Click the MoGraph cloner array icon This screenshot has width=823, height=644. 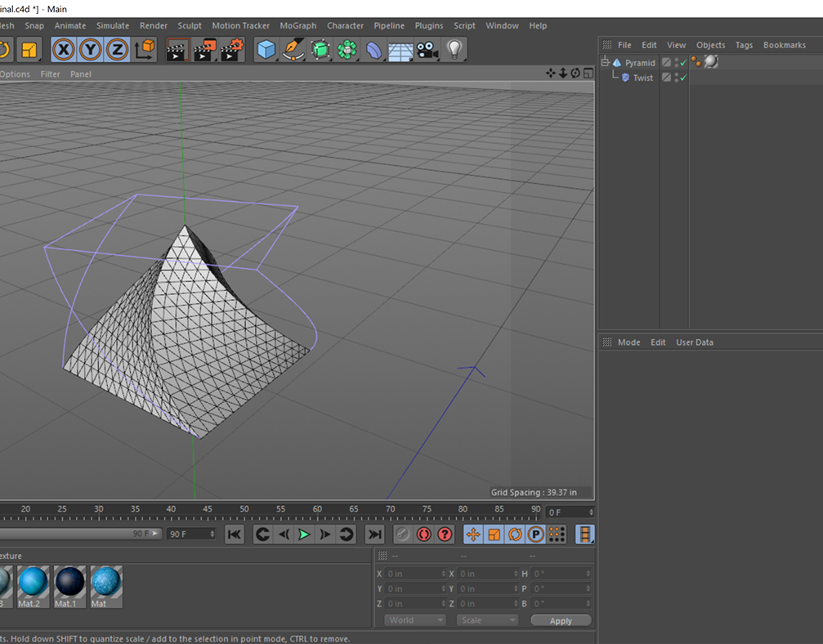coord(347,51)
